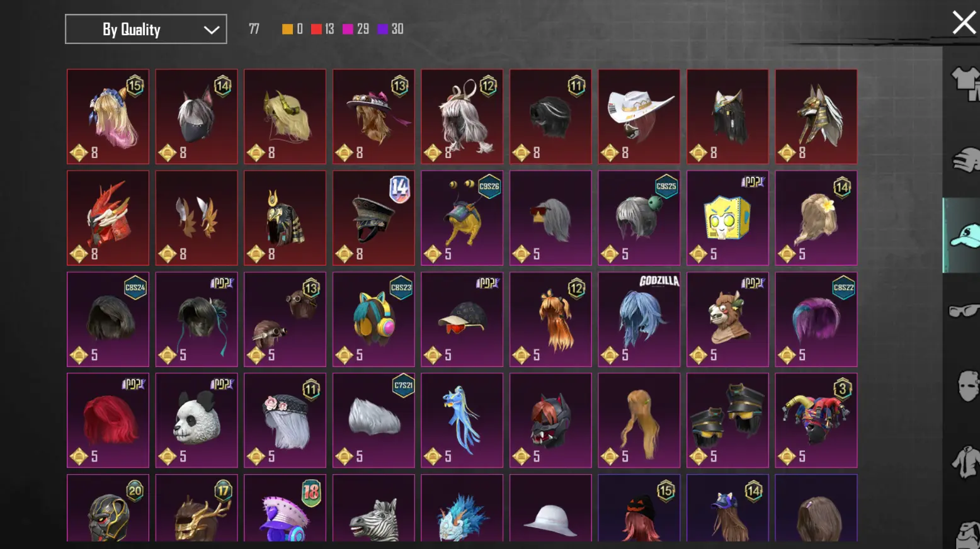Filter by the orange quality swatch
This screenshot has height=549, width=980.
287,29
